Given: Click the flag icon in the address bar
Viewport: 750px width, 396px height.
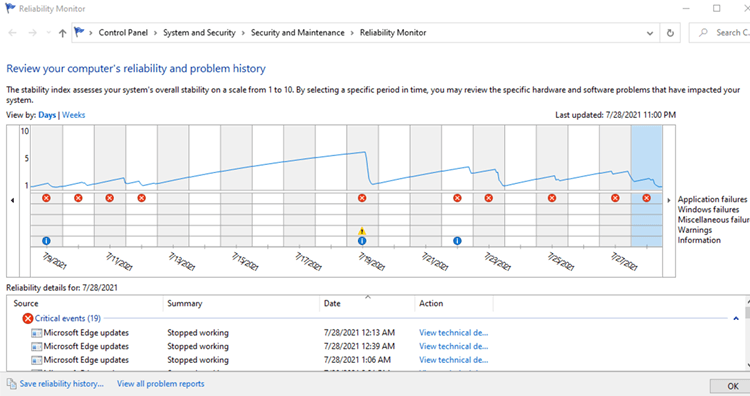Looking at the screenshot, I should [x=79, y=32].
